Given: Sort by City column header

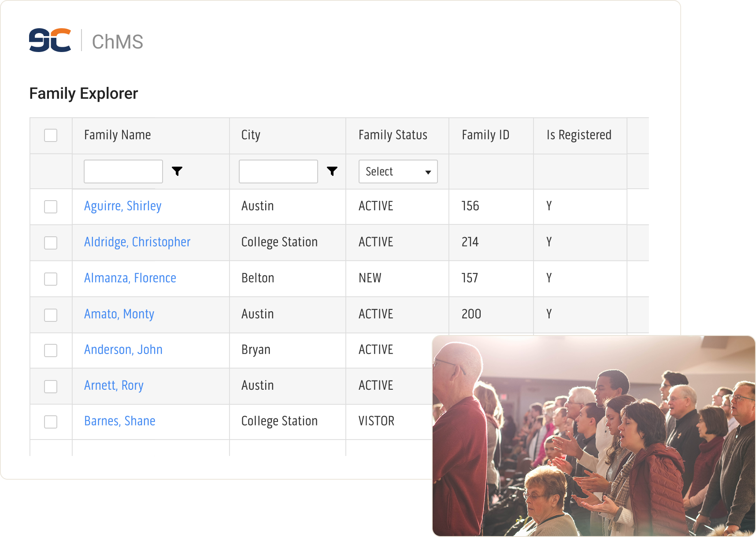Looking at the screenshot, I should pos(251,135).
